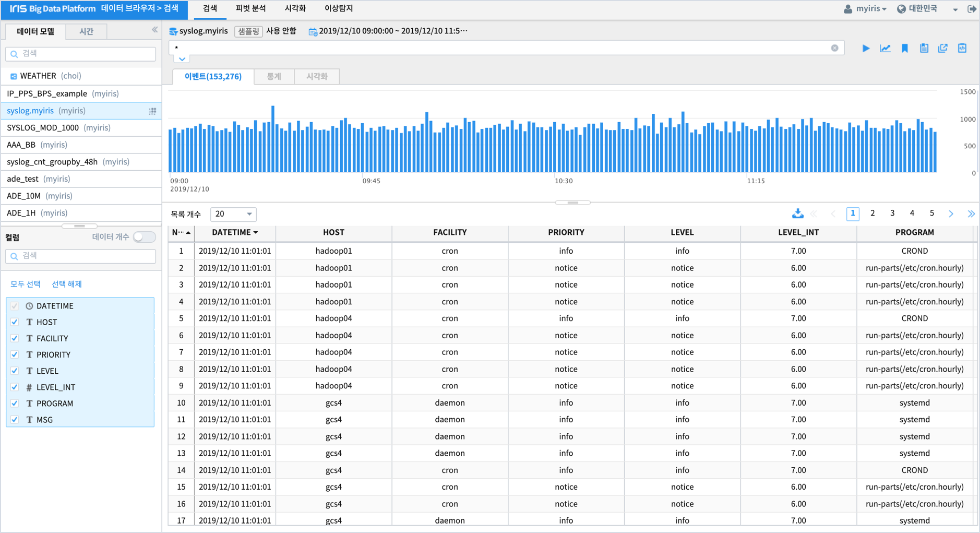Open the top 시각화 menu
Viewport: 980px width, 533px height.
(x=295, y=9)
